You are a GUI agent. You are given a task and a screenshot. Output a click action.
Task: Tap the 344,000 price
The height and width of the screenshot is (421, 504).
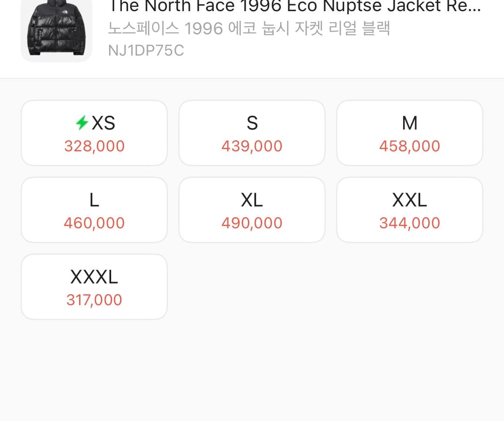(x=409, y=223)
